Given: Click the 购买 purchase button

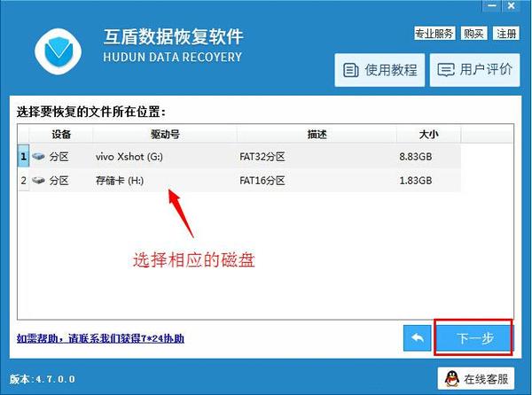Looking at the screenshot, I should pyautogui.click(x=473, y=33).
